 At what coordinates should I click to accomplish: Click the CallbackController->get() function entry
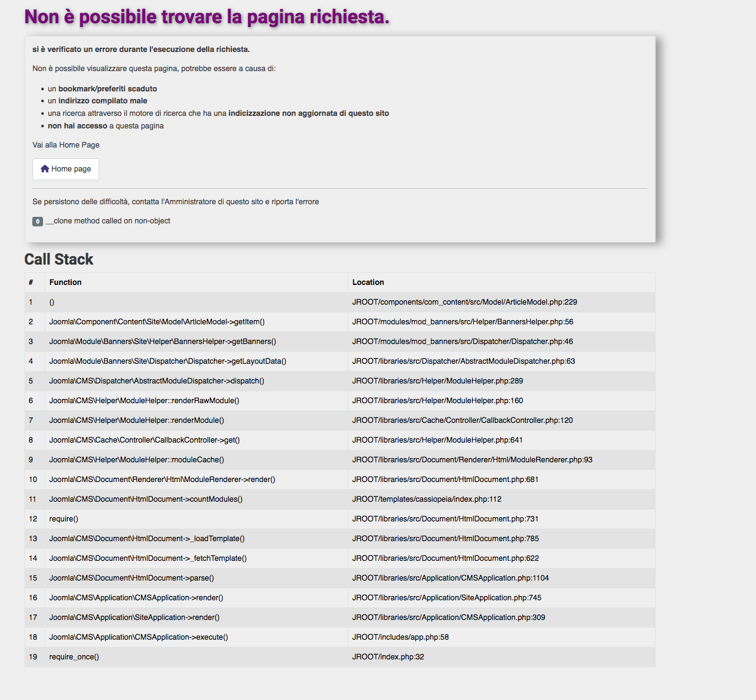[144, 440]
